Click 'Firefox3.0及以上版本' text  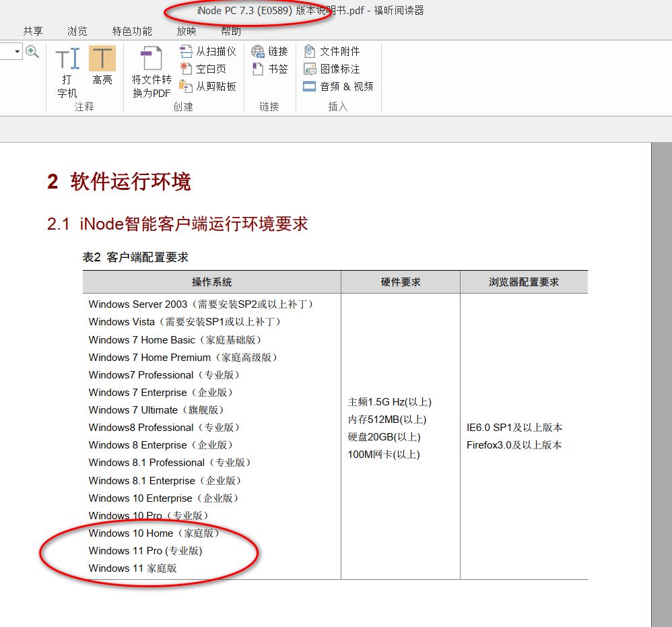point(514,445)
